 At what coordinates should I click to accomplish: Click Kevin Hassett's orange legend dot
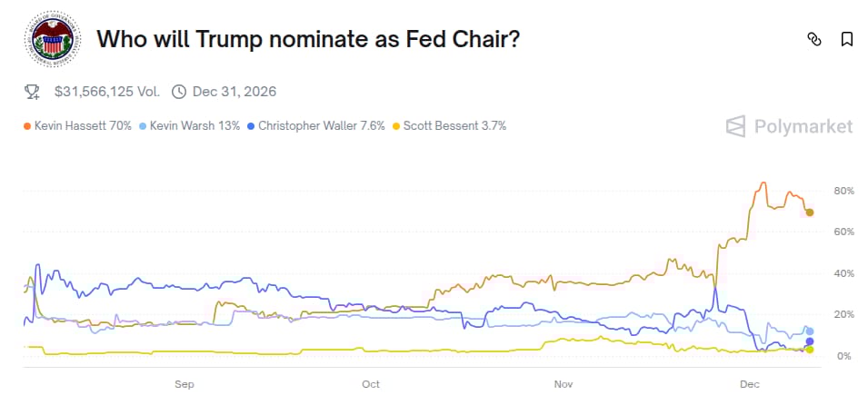27,125
